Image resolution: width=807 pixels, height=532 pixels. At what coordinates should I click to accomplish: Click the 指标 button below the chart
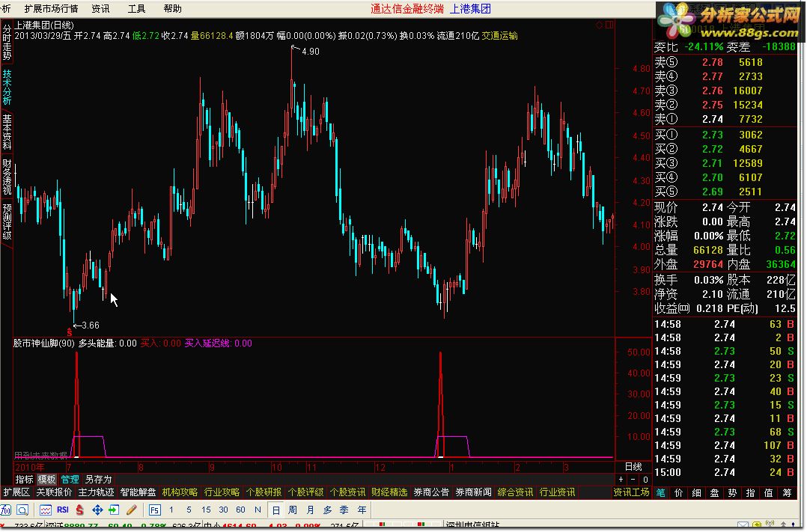24,480
